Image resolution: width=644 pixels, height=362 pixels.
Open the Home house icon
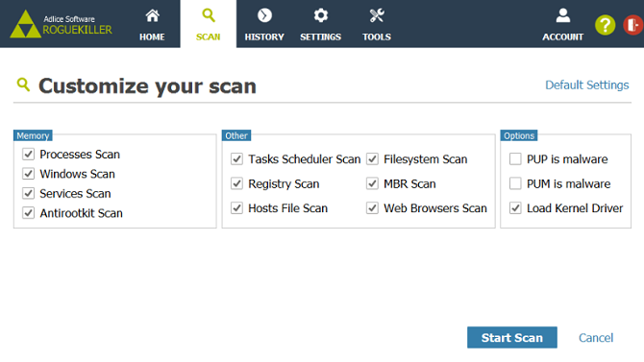tap(152, 16)
